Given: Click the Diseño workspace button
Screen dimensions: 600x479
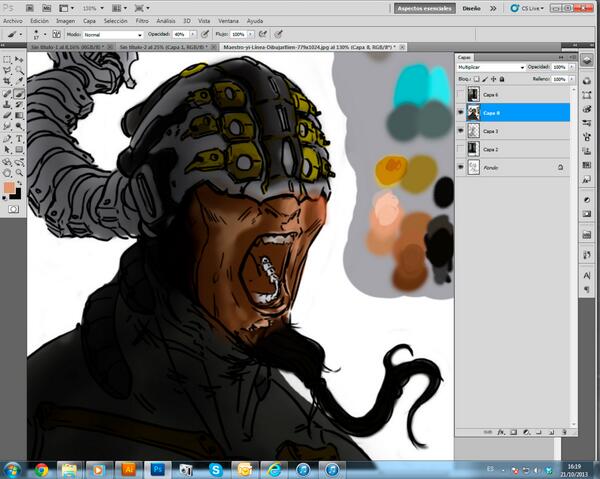Looking at the screenshot, I should pos(471,8).
